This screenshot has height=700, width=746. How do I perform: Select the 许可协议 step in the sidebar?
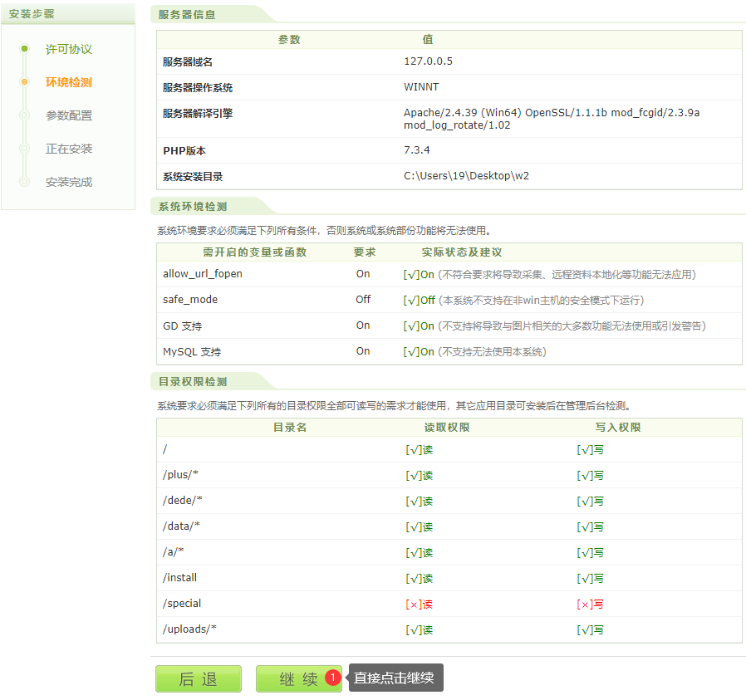coord(68,49)
